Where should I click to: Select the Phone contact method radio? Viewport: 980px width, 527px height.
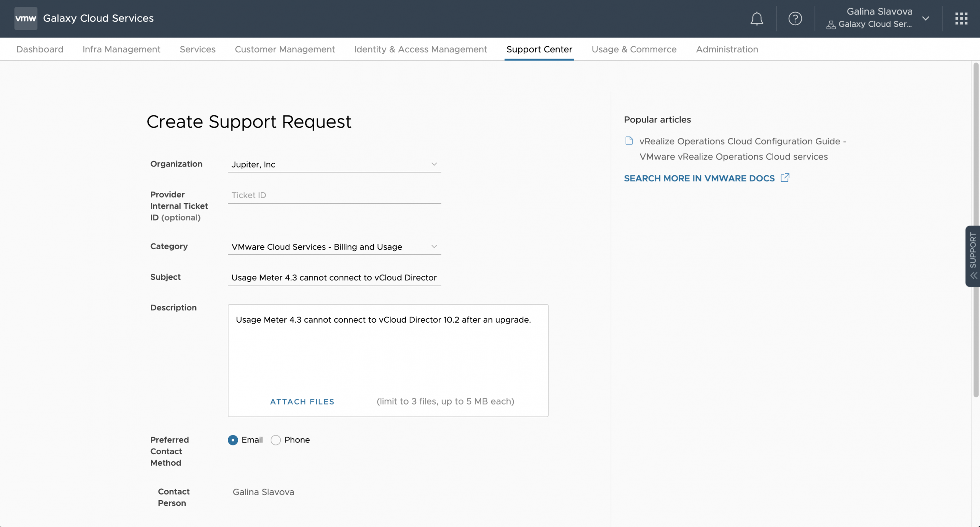(276, 440)
